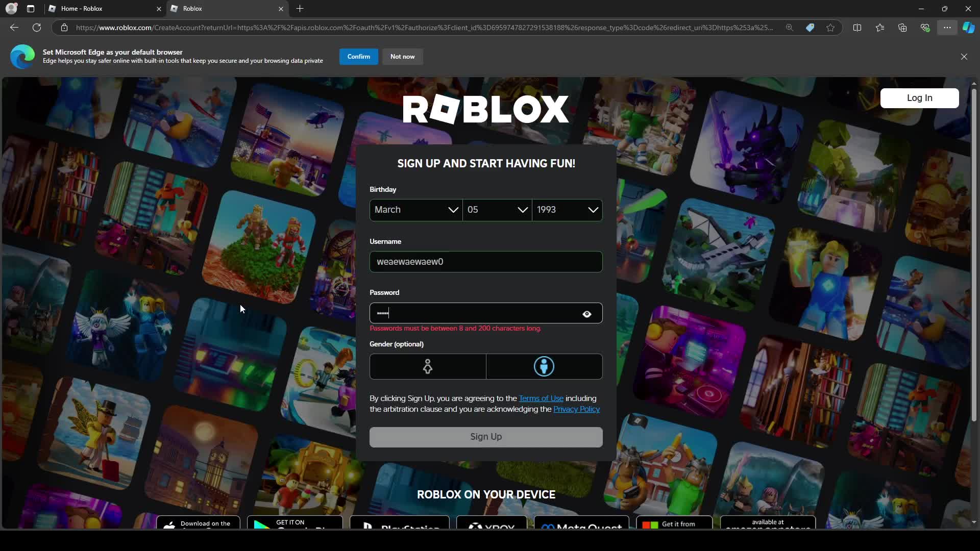The image size is (980, 551).
Task: Select the male gender icon
Action: click(x=544, y=366)
